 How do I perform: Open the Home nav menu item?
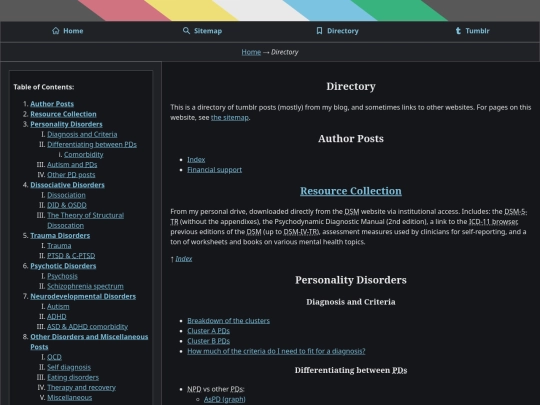(68, 31)
